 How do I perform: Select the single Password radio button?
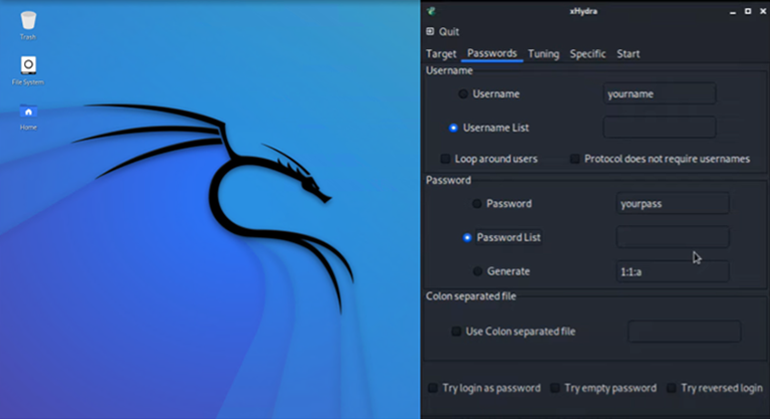(477, 203)
